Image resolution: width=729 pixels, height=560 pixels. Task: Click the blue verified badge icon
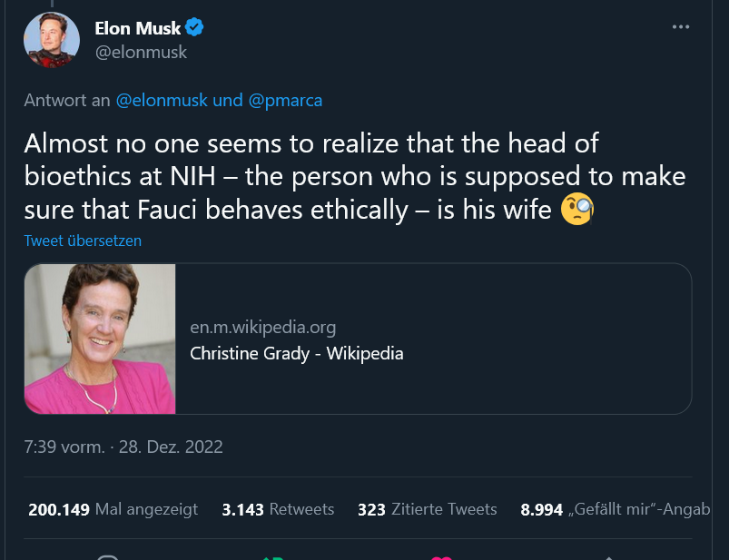point(195,28)
